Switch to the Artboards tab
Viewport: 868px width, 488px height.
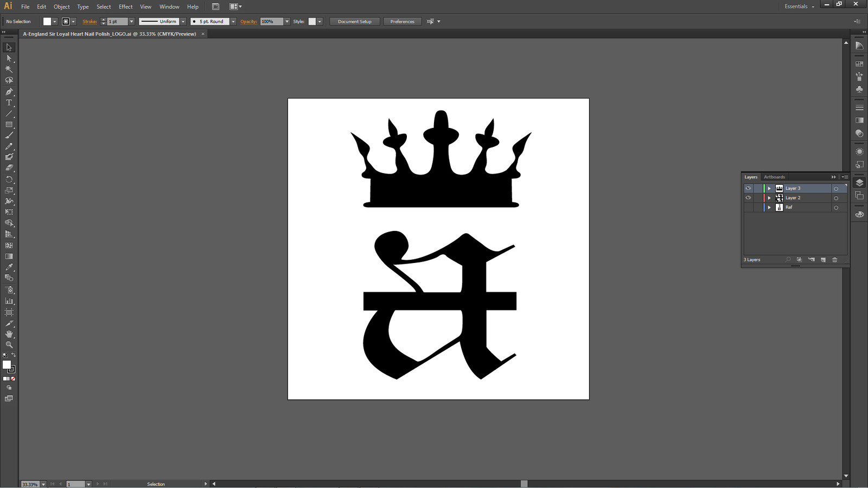coord(774,177)
